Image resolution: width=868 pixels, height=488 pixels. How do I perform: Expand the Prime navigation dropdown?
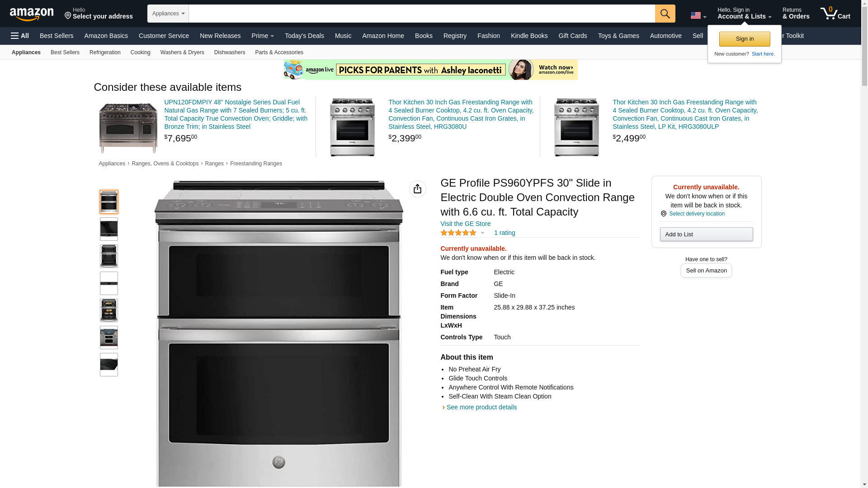[262, 36]
